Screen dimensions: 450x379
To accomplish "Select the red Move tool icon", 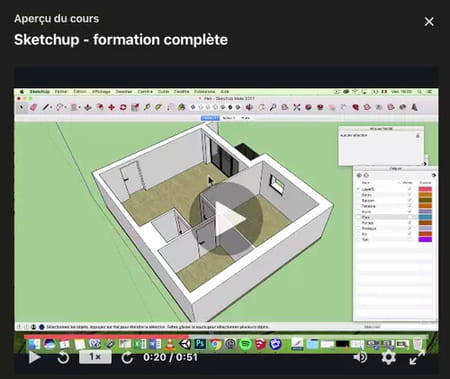I will [111, 107].
